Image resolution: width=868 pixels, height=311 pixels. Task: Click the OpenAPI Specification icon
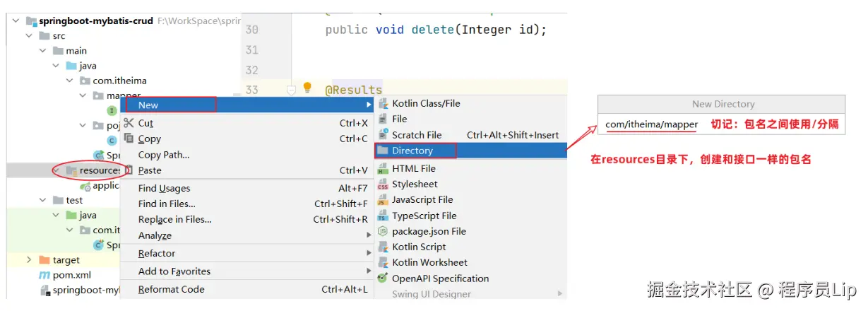click(x=383, y=278)
